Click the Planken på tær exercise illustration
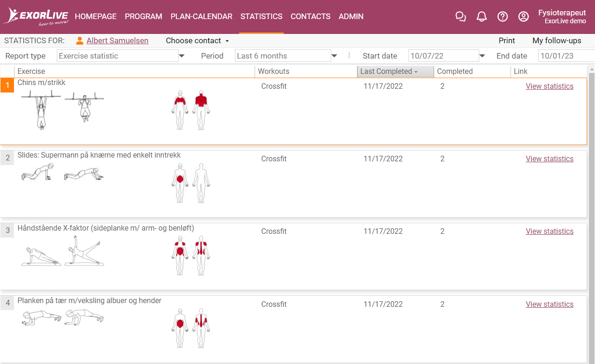Viewport: 595px width, 364px height. pyautogui.click(x=63, y=317)
